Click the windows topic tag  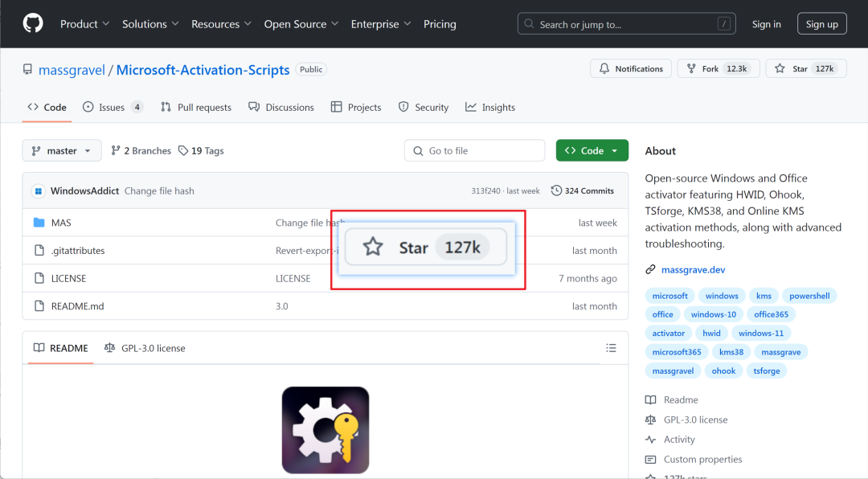click(722, 296)
